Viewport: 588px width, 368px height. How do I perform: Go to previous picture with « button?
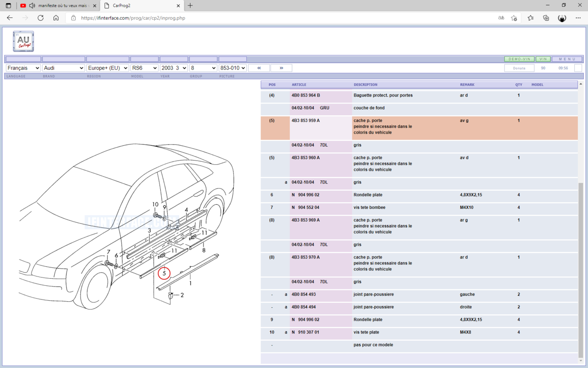(x=259, y=68)
